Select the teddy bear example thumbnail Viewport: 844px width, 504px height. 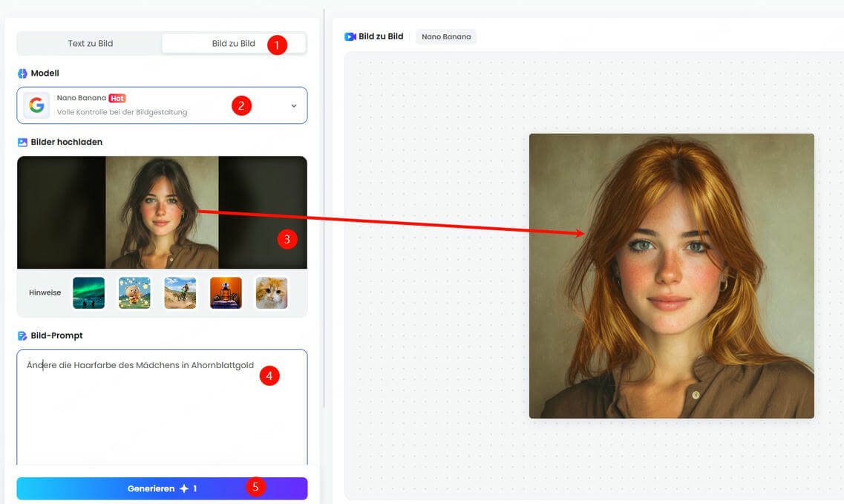point(133,292)
